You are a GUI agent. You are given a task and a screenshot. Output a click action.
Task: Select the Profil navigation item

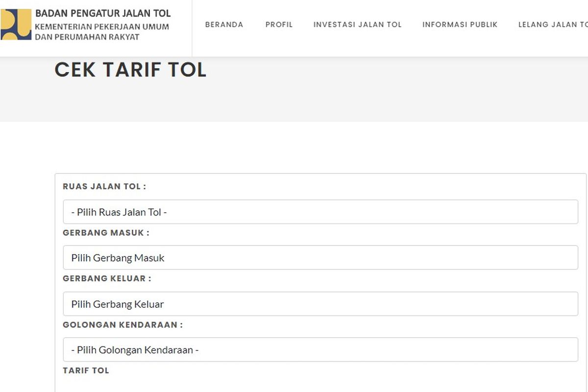pyautogui.click(x=279, y=24)
